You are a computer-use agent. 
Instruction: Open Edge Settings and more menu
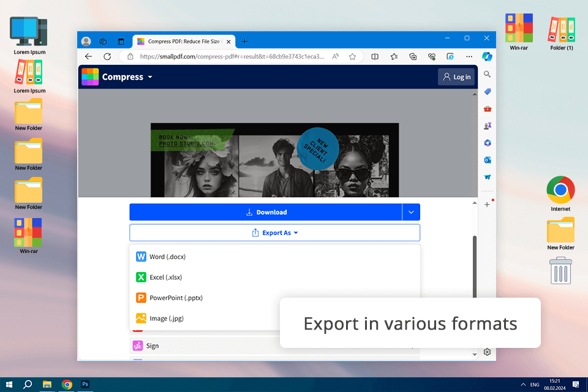(x=469, y=56)
